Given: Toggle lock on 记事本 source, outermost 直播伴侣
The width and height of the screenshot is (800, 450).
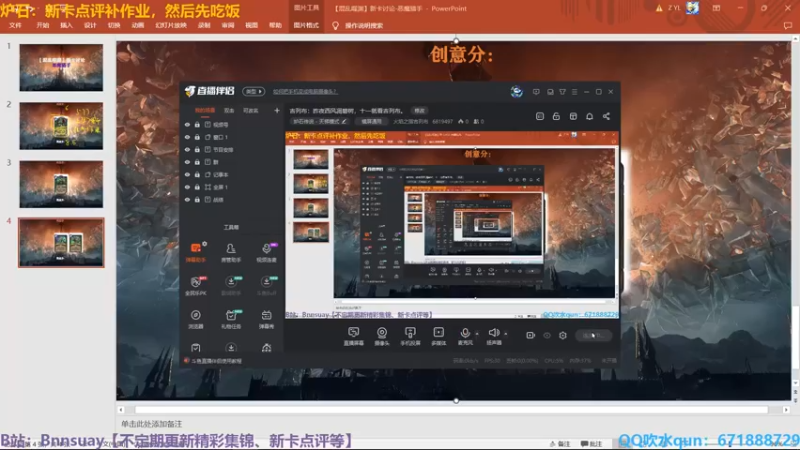Looking at the screenshot, I should (x=197, y=174).
